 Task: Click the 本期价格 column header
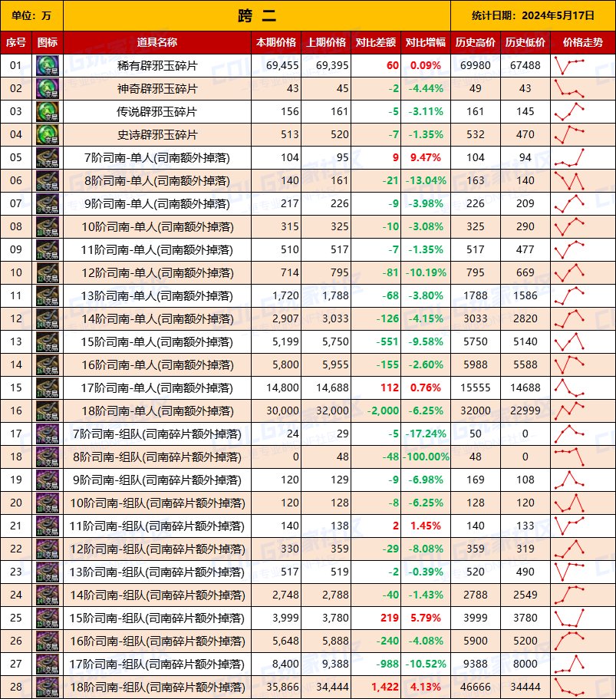(276, 42)
